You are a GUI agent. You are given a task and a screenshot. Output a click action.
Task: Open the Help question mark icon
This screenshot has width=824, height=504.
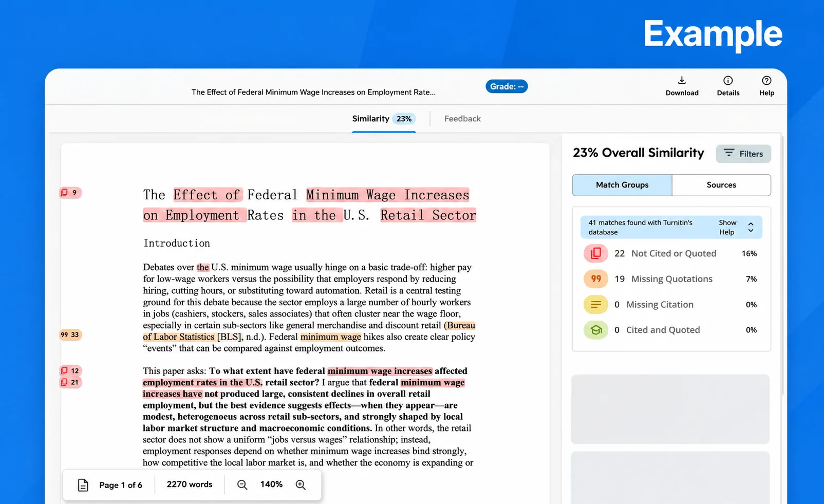click(766, 80)
